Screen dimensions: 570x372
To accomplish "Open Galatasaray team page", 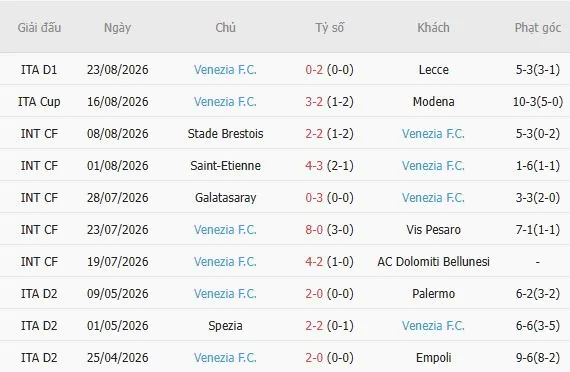I will click(225, 197).
